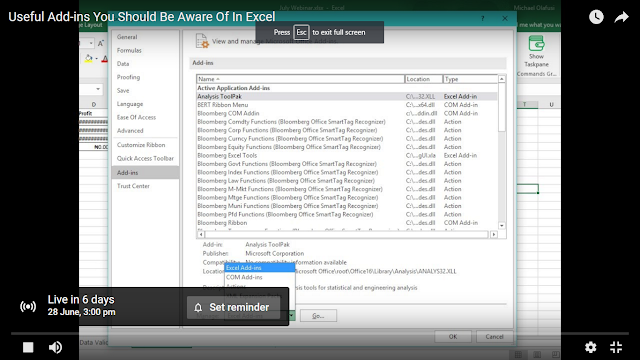Exit full screen using the collapse icon
Image resolution: width=640 pixels, height=360 pixels.
click(x=616, y=347)
